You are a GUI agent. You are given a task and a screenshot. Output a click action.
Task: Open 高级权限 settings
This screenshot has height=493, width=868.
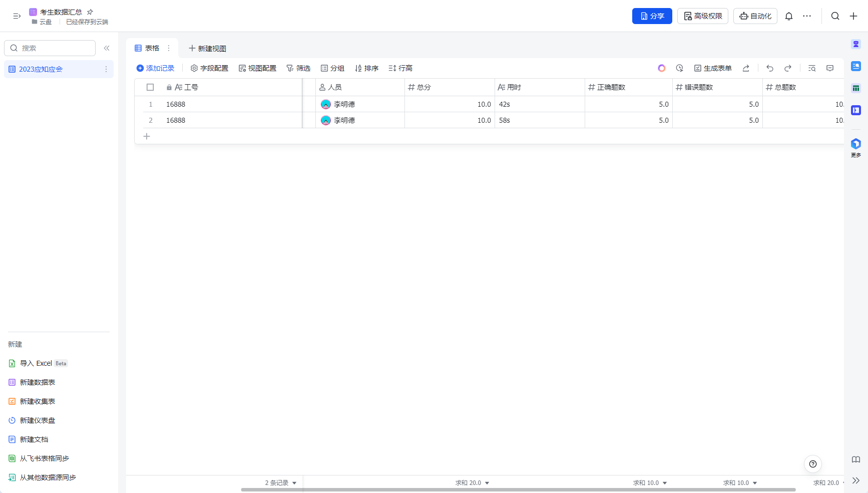click(x=703, y=16)
